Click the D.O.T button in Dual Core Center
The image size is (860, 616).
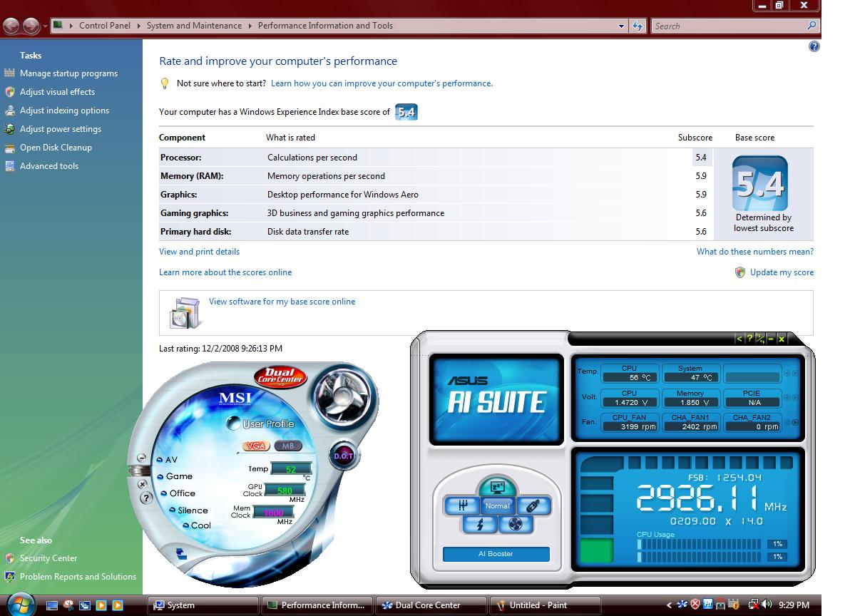343,456
